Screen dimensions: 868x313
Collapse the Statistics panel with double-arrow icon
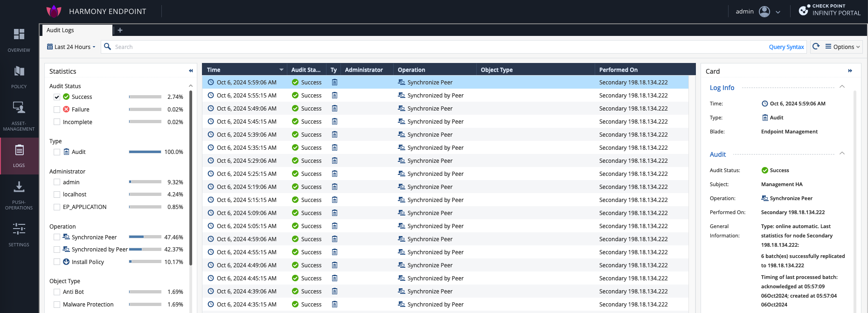191,71
